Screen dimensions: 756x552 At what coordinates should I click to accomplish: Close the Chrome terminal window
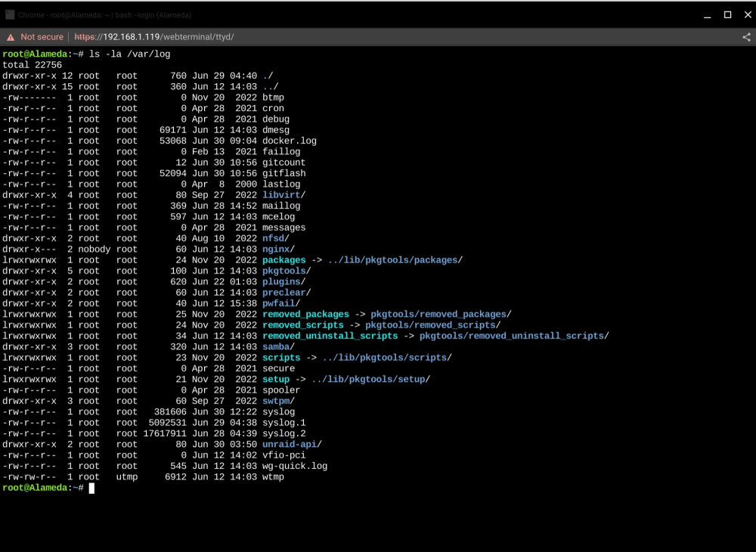point(748,15)
